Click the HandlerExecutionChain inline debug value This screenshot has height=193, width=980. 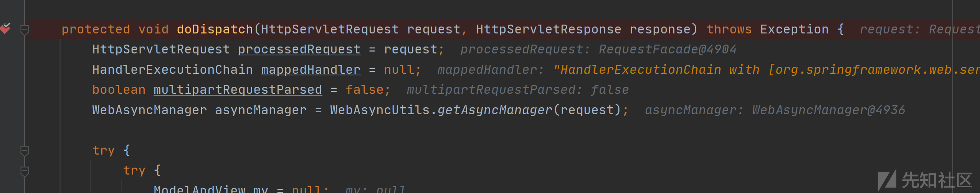pyautogui.click(x=766, y=70)
